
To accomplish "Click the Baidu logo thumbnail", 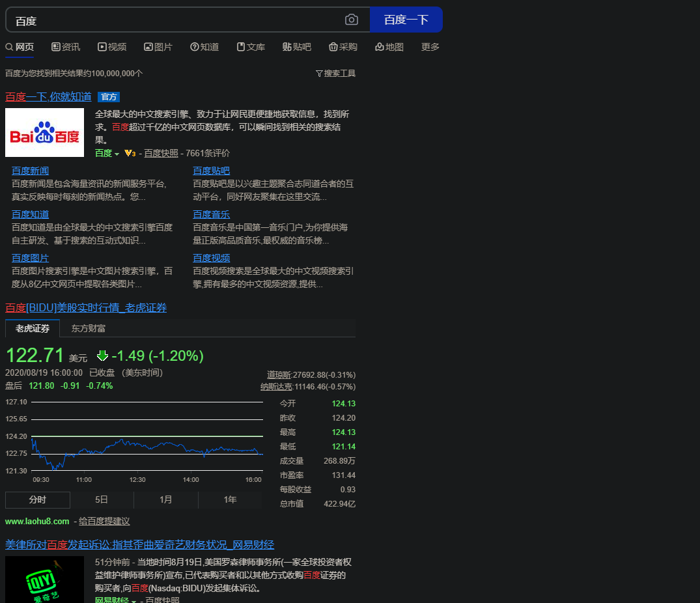I will coord(45,133).
